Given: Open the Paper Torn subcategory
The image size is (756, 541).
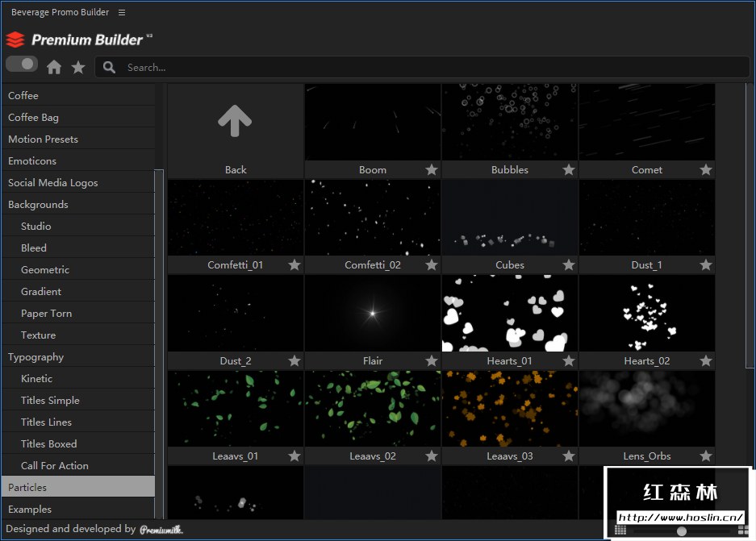Looking at the screenshot, I should pos(78,313).
